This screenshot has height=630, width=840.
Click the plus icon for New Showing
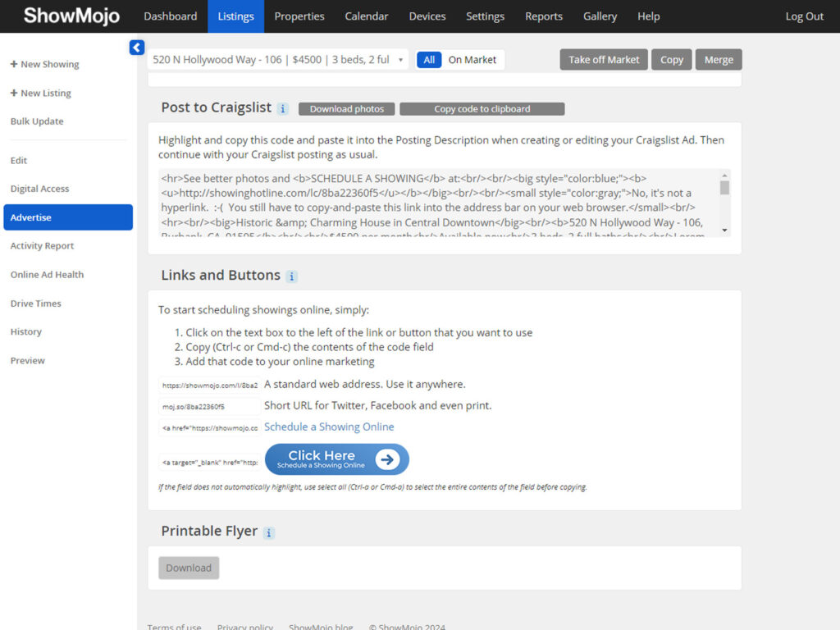point(14,64)
